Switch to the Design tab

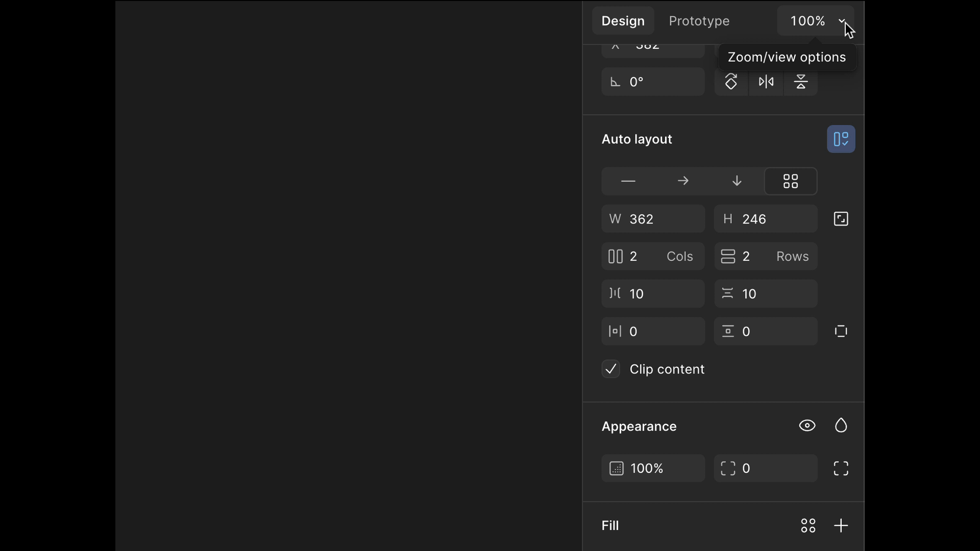click(623, 21)
